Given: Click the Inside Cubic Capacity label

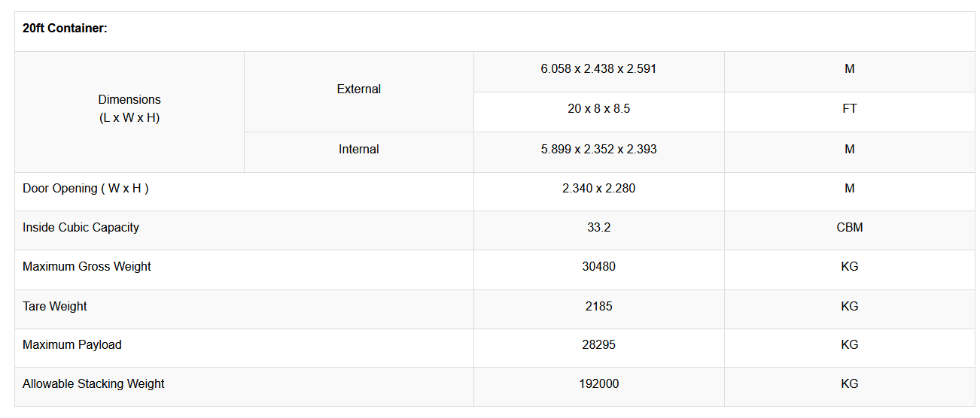Looking at the screenshot, I should pos(81,228).
